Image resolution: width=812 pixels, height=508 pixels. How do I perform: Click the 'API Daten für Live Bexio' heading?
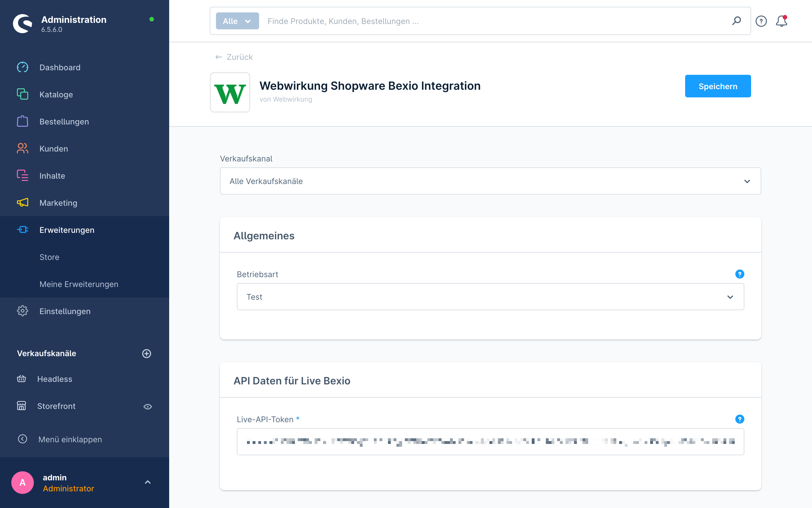pyautogui.click(x=292, y=381)
